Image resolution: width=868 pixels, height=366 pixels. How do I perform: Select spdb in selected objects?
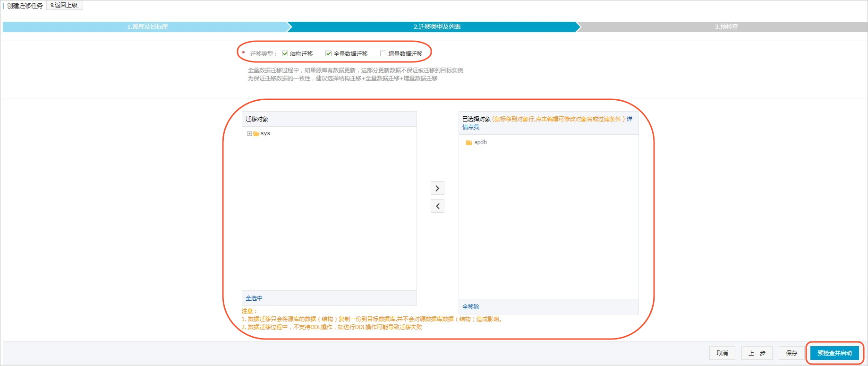[x=480, y=142]
